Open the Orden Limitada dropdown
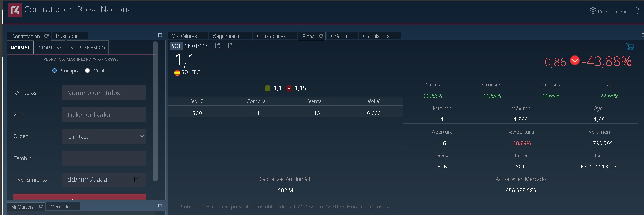The width and height of the screenshot is (644, 215). (x=104, y=136)
